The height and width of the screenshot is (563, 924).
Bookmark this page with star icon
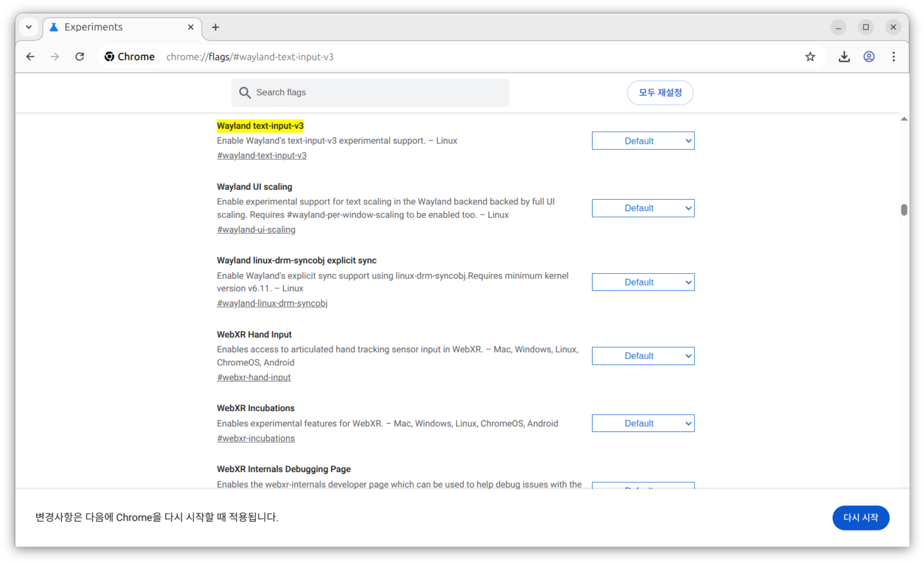(810, 57)
